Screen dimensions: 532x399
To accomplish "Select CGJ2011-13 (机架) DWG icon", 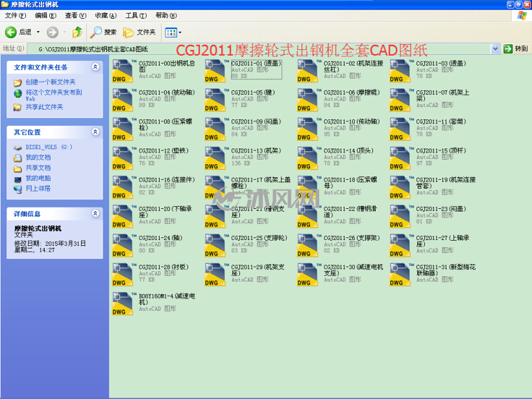I will [215, 158].
